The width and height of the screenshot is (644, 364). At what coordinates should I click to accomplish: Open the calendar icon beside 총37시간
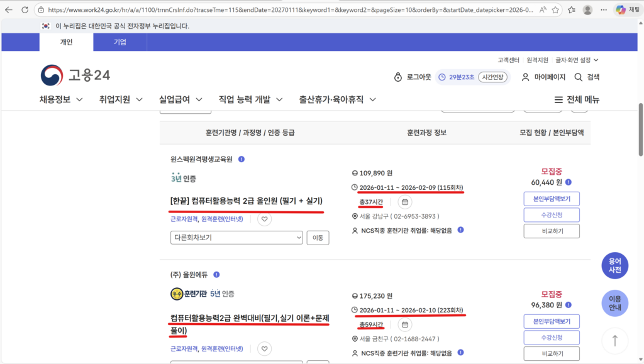[x=404, y=202]
